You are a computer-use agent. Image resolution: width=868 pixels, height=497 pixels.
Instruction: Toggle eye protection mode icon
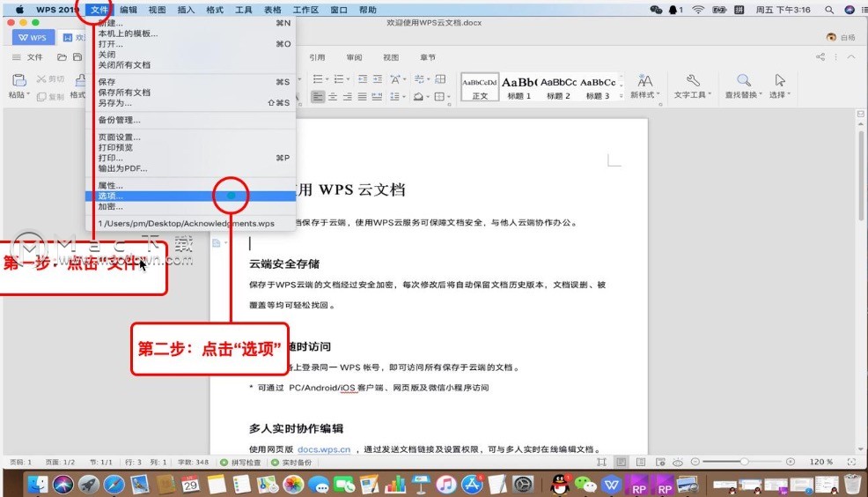678,462
